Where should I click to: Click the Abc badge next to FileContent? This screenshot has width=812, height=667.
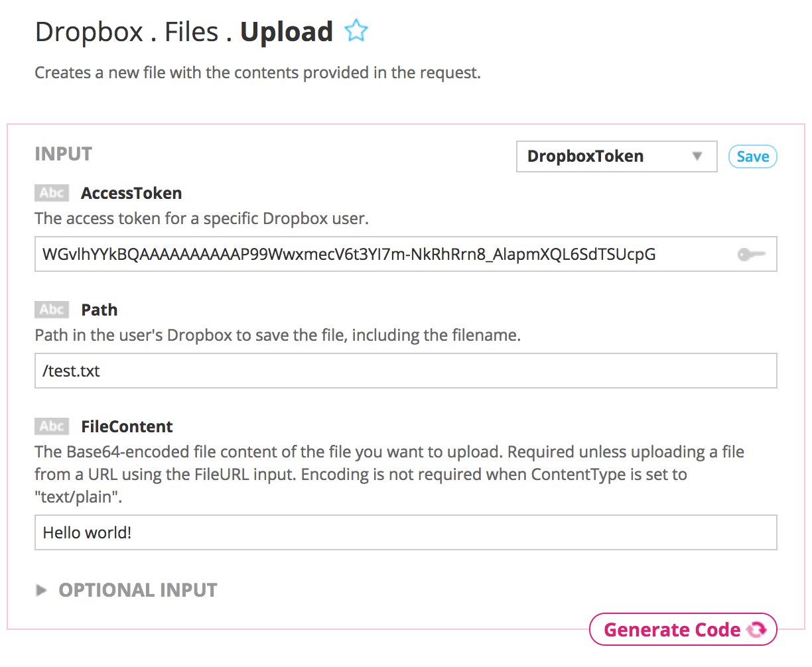click(51, 426)
